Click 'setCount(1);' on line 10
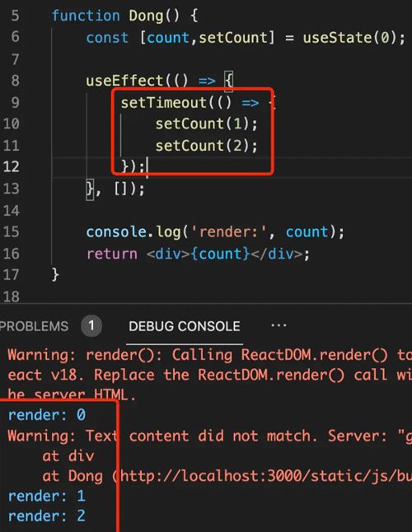The image size is (412, 532). (207, 124)
